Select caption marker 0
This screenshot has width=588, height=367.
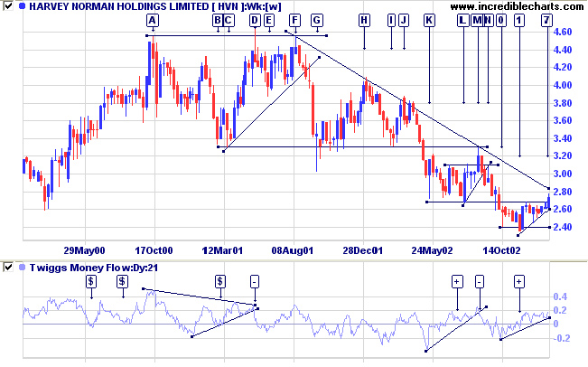click(x=501, y=20)
